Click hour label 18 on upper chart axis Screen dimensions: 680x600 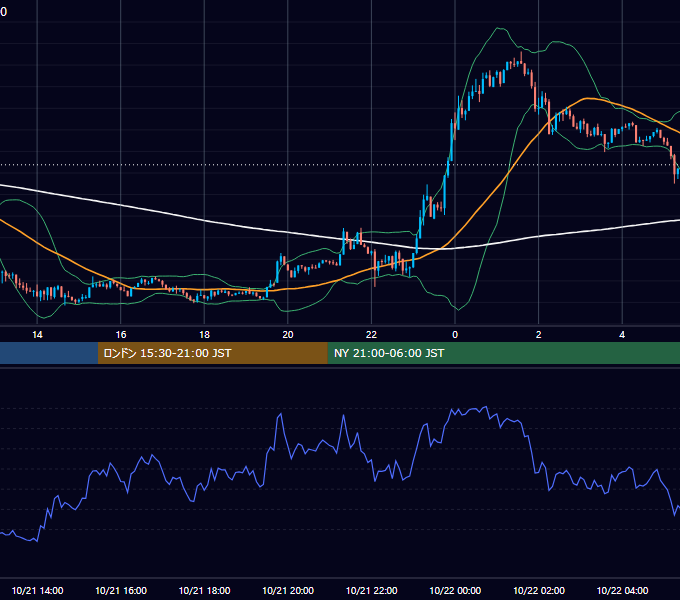click(x=204, y=335)
